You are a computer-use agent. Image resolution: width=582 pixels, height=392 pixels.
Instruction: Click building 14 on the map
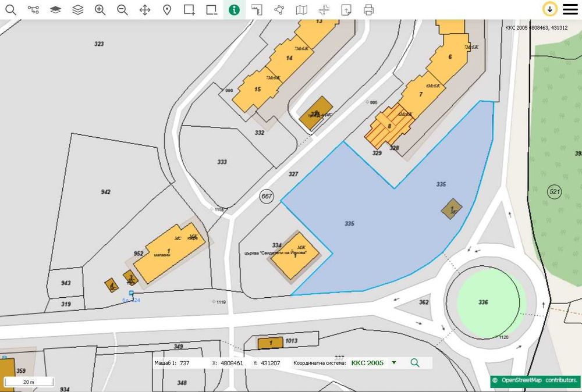pyautogui.click(x=289, y=58)
